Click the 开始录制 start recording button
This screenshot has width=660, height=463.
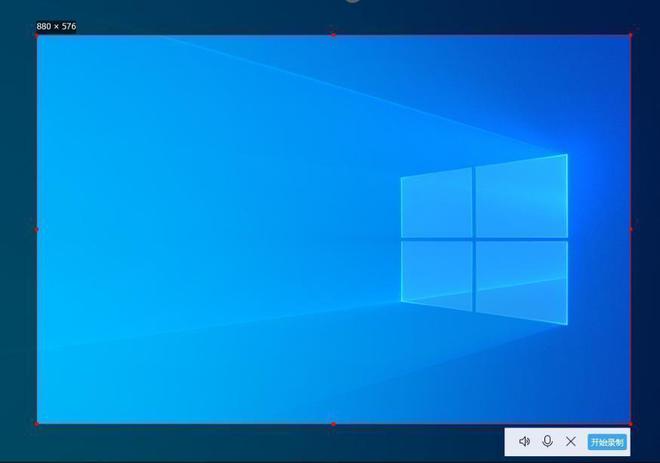(607, 442)
